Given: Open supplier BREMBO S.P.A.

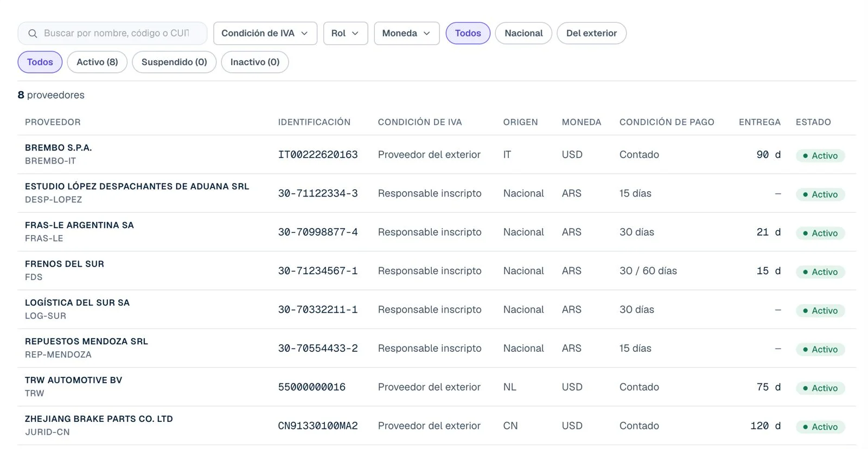Looking at the screenshot, I should pos(58,148).
